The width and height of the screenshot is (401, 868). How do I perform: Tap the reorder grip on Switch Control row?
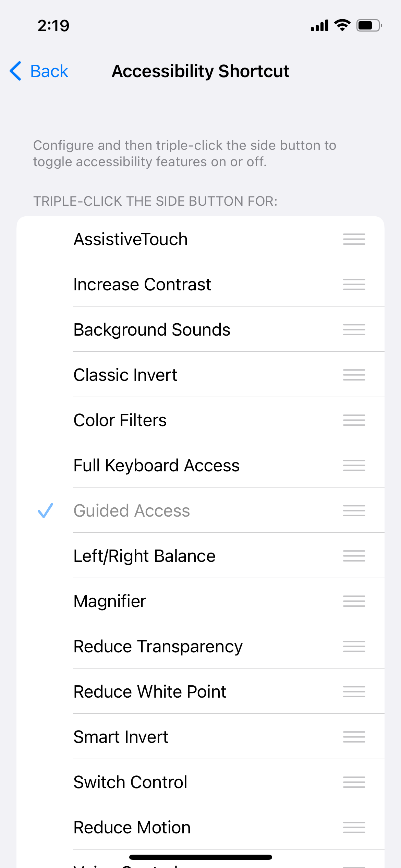354,782
